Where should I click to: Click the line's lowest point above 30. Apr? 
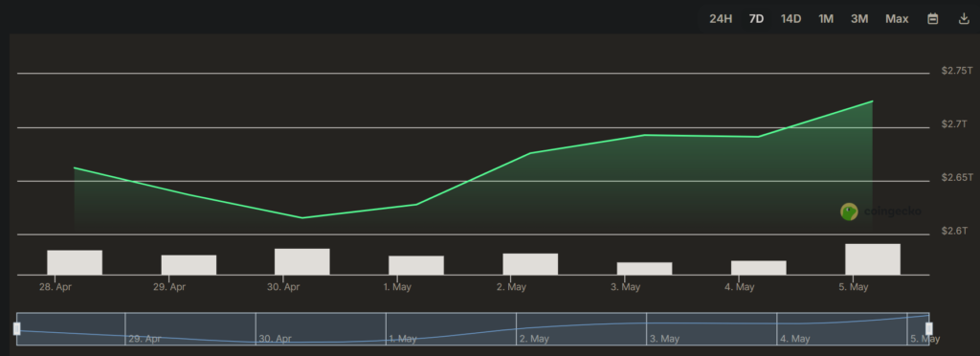[x=302, y=218]
